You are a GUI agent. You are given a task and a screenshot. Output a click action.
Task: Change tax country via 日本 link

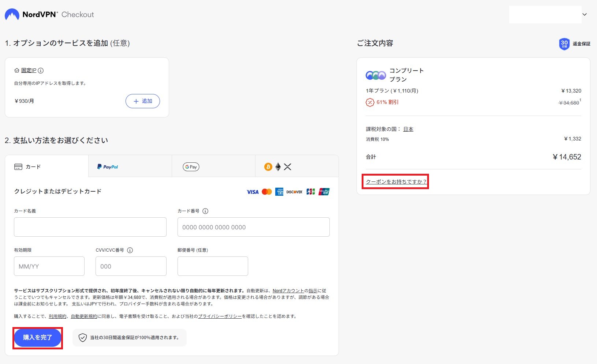point(408,129)
